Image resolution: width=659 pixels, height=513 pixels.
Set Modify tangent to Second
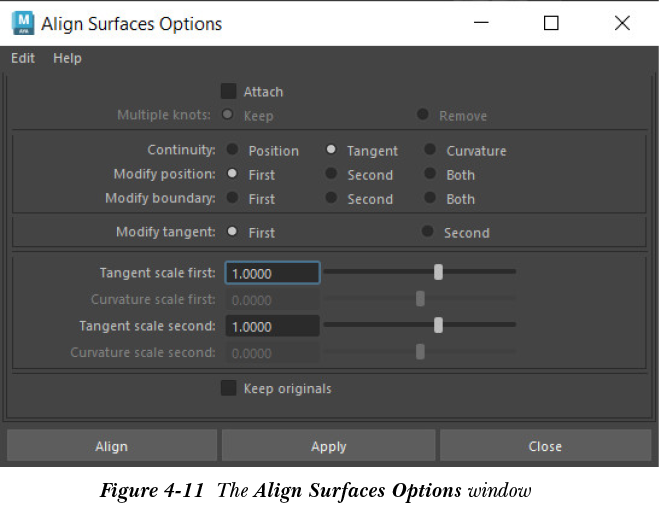coord(428,232)
